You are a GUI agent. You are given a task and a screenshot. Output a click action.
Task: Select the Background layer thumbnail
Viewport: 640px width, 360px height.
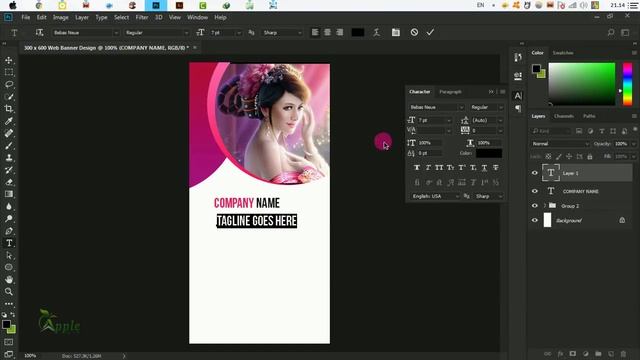tap(547, 220)
